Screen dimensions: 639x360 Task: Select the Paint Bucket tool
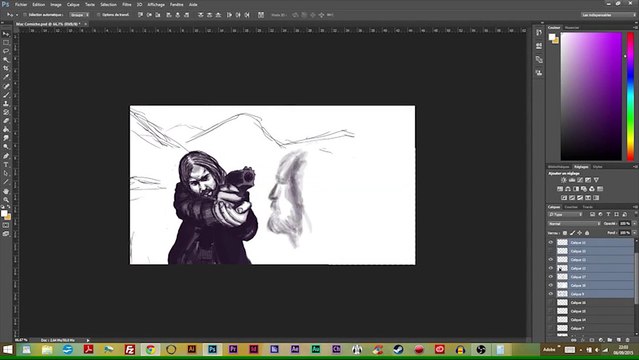pos(6,129)
